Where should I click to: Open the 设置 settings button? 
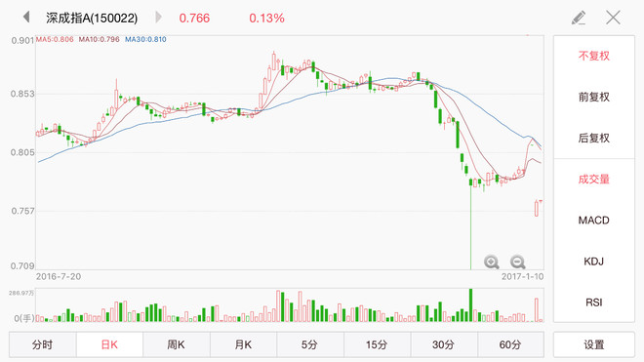(594, 344)
